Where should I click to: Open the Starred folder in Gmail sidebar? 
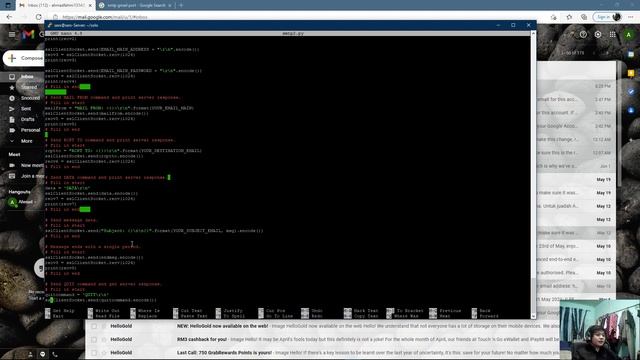pyautogui.click(x=29, y=87)
